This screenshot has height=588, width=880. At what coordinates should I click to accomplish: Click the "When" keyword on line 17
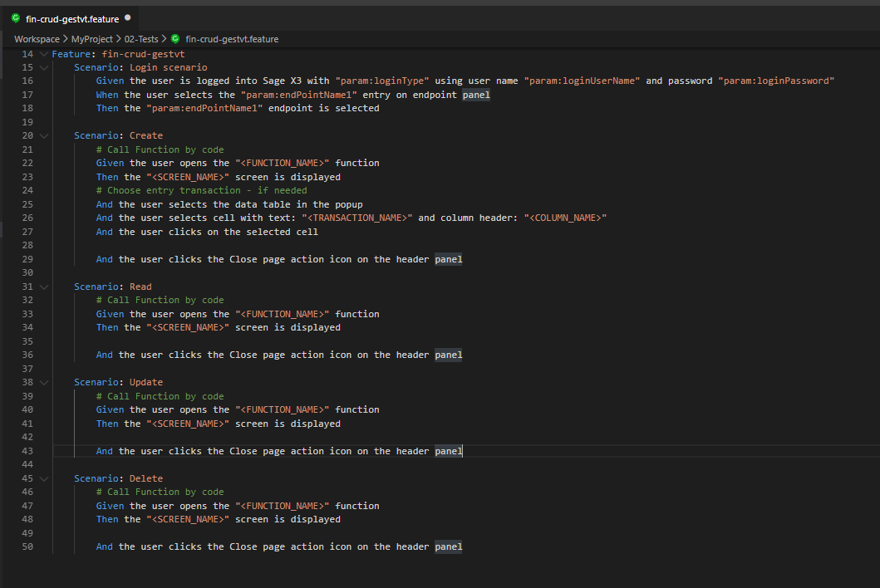click(x=107, y=95)
